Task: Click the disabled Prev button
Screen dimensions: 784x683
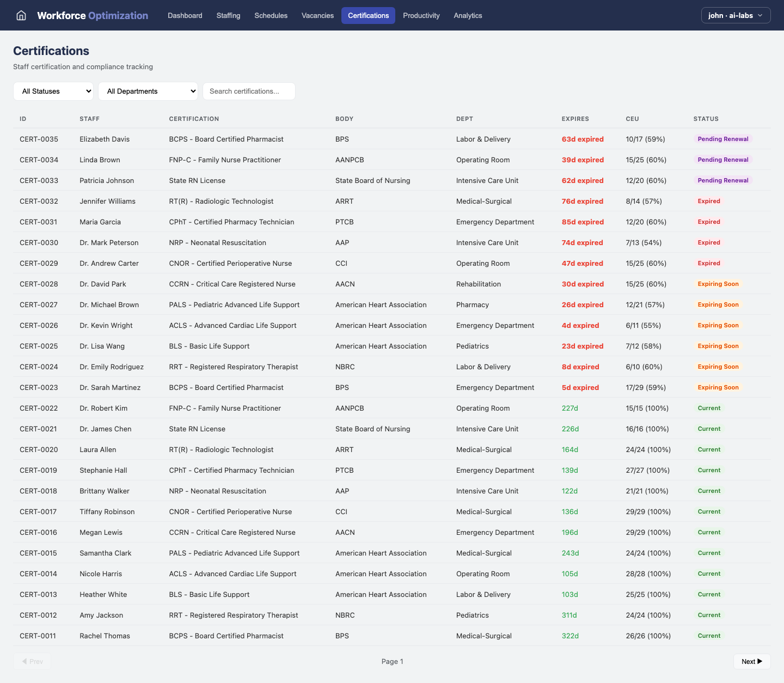Action: click(x=32, y=661)
